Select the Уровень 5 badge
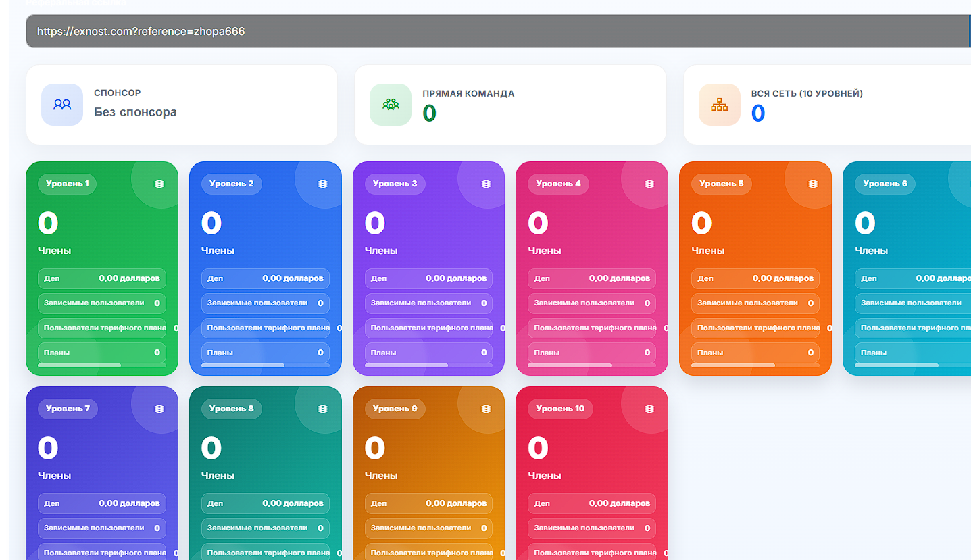 [722, 184]
